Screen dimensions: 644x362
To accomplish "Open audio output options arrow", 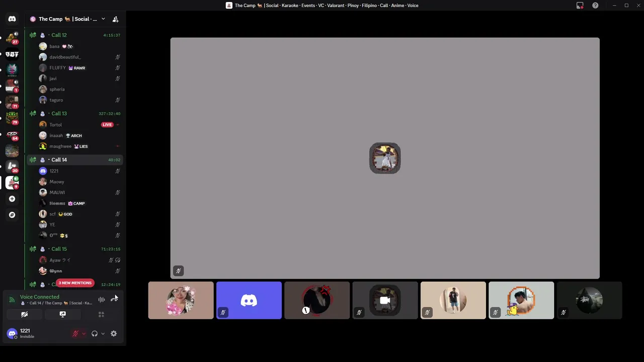I will [x=103, y=334].
